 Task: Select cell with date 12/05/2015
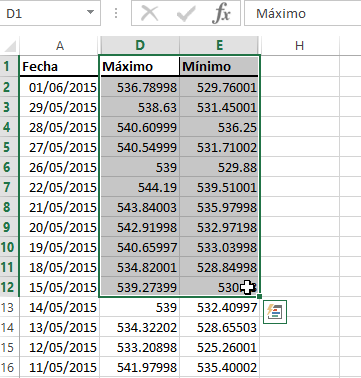click(60, 347)
